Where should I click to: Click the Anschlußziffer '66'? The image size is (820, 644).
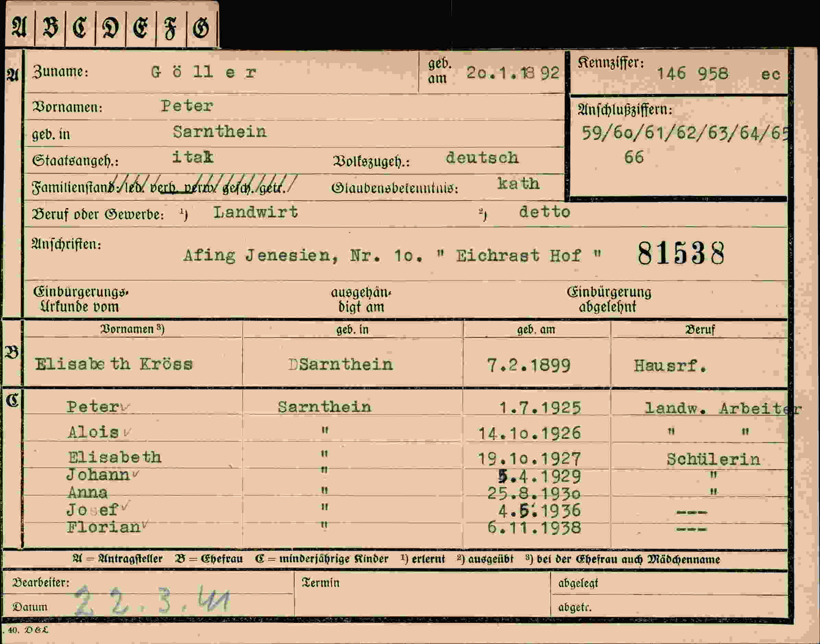pos(634,157)
